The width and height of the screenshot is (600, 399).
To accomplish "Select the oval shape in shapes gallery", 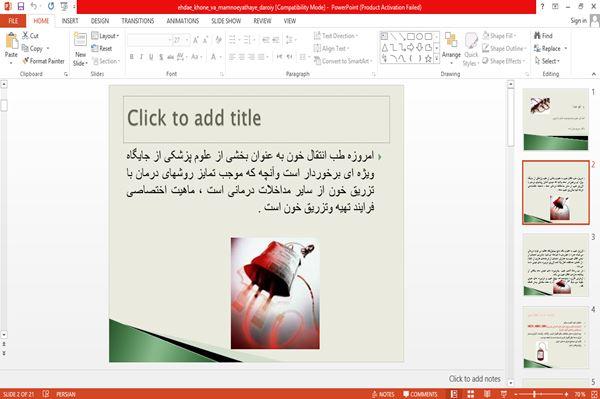I will 419,36.
